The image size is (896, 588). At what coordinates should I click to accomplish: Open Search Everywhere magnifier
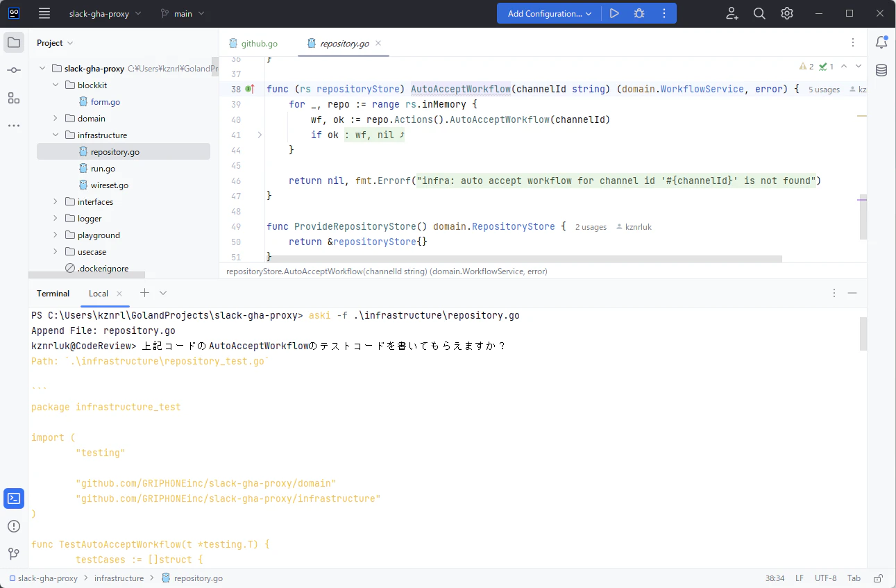(x=759, y=13)
